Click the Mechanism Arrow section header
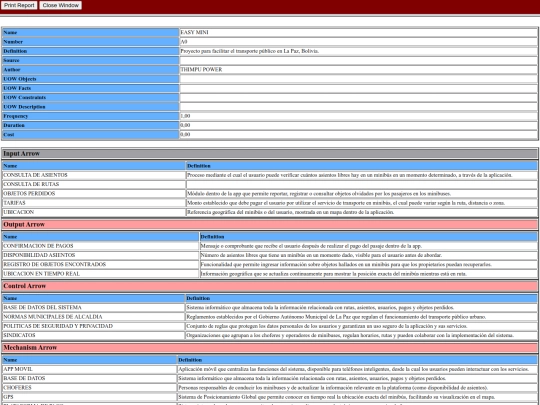Viewport: 540px width, 405px height. tap(270, 347)
